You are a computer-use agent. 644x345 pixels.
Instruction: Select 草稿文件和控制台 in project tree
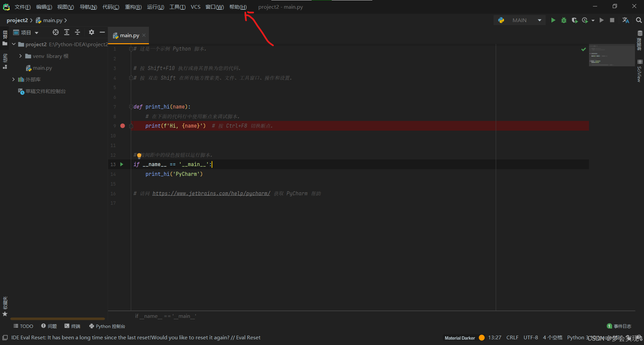coord(42,91)
